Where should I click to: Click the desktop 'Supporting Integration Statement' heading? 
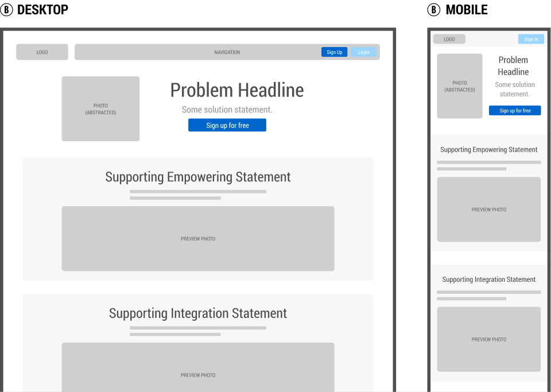(x=197, y=313)
